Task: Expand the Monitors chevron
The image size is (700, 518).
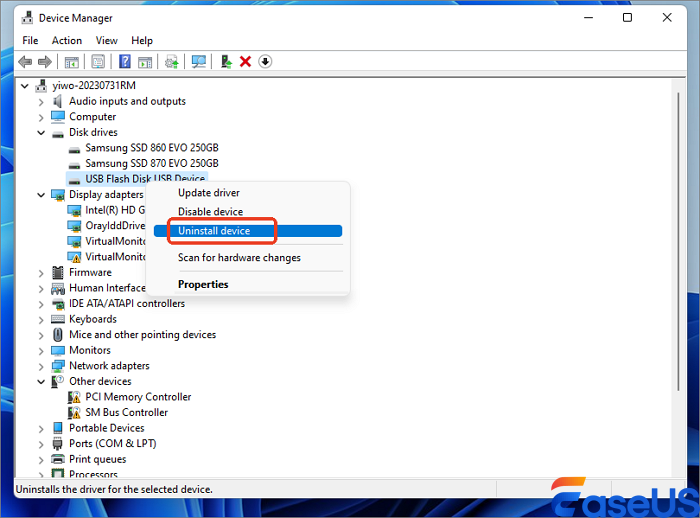Action: click(x=41, y=351)
